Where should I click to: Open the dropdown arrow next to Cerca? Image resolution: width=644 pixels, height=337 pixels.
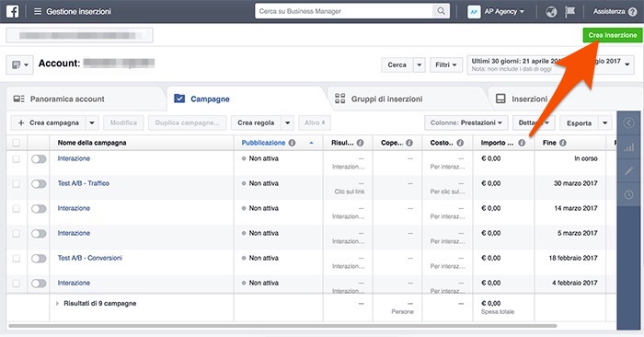tap(419, 65)
